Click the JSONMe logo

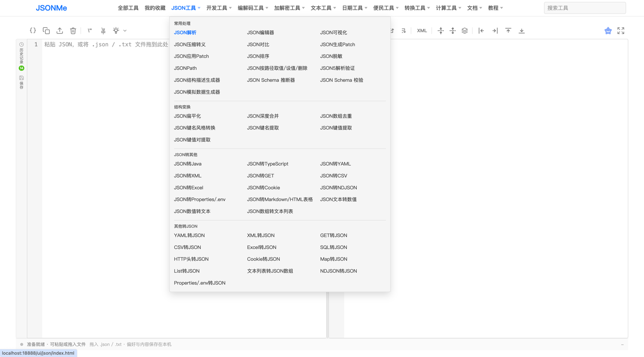point(51,8)
